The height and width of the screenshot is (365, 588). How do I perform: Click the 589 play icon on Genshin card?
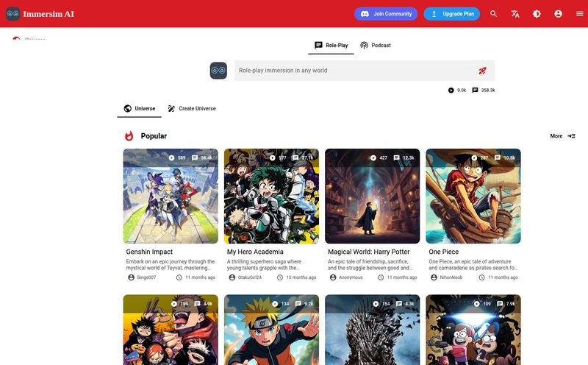tap(171, 157)
